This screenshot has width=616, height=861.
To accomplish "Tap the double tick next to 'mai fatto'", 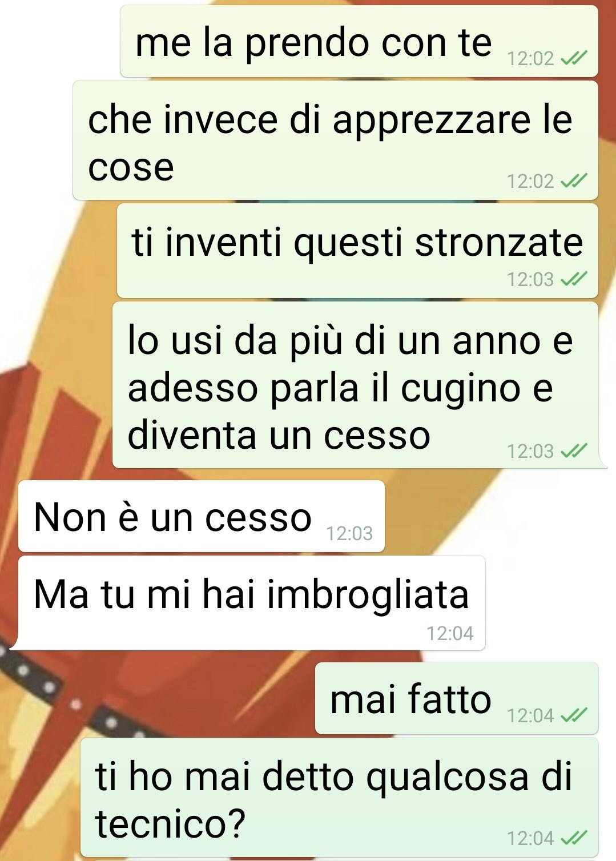I will (x=573, y=715).
